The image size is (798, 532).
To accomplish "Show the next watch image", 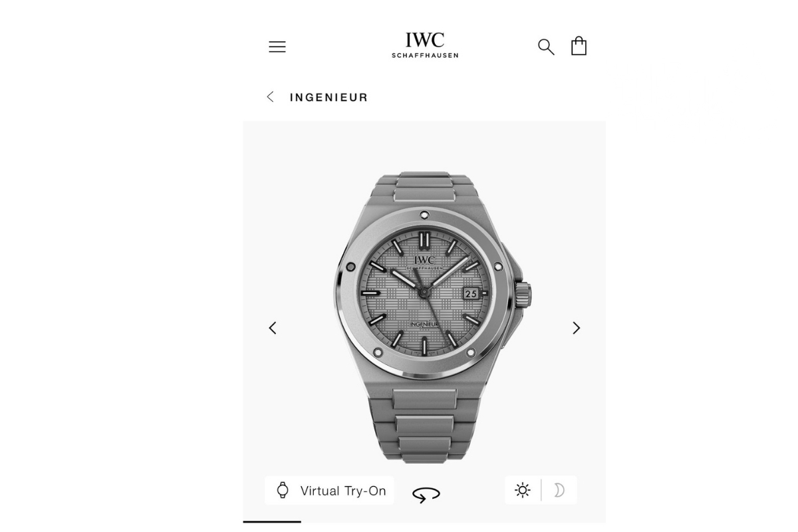I will tap(577, 328).
